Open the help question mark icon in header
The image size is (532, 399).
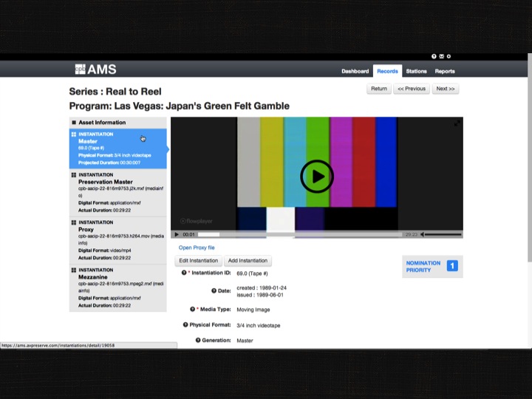point(434,56)
